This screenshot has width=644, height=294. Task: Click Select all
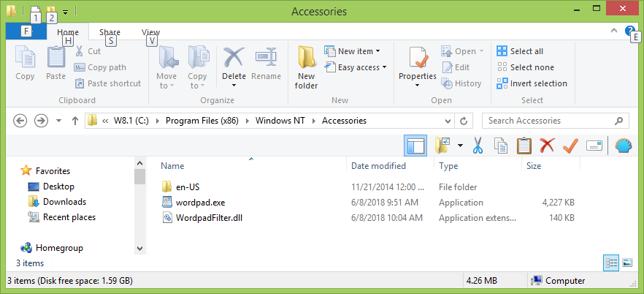point(520,51)
